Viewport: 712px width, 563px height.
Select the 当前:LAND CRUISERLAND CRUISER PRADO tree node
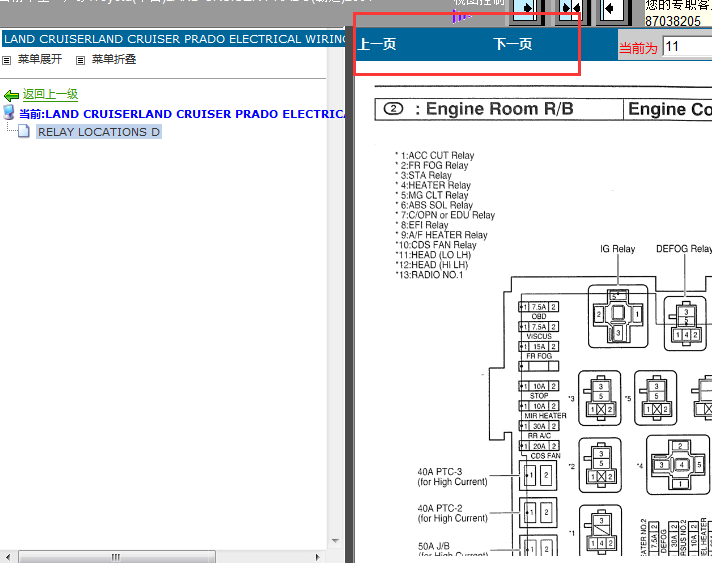(182, 114)
